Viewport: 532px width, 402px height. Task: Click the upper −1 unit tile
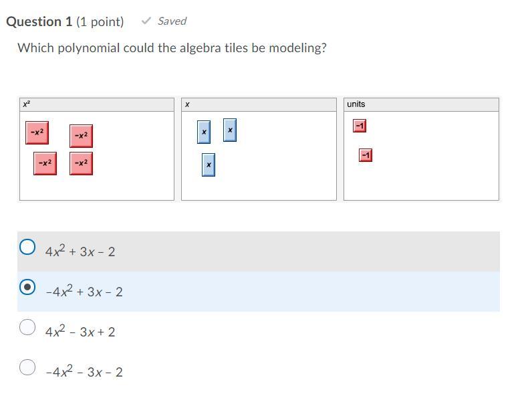tap(360, 126)
